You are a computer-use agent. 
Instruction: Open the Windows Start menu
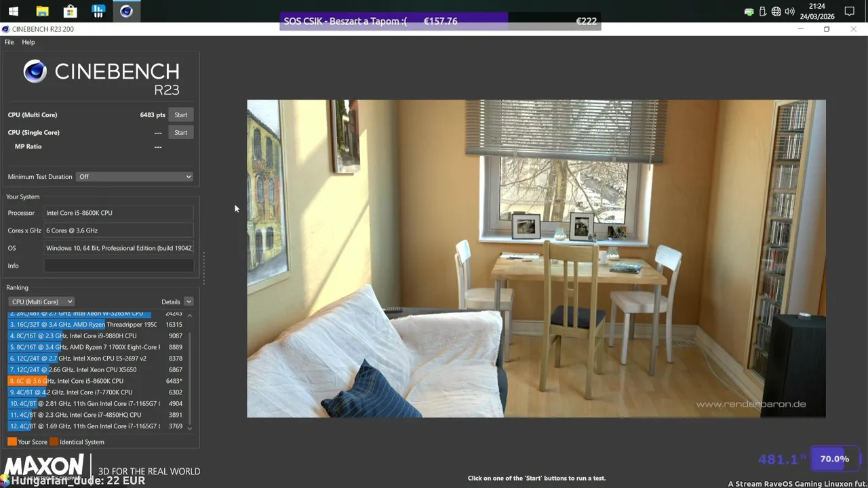(13, 11)
